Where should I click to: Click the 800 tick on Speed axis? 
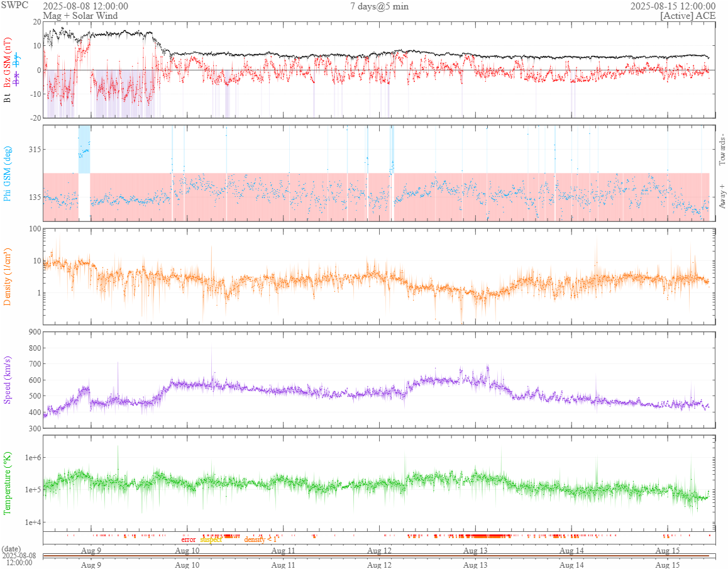[x=35, y=348]
